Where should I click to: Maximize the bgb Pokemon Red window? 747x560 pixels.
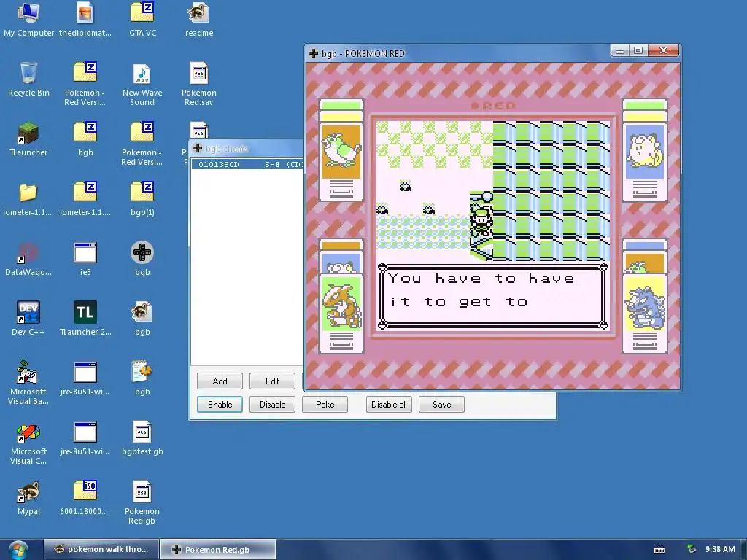(639, 50)
